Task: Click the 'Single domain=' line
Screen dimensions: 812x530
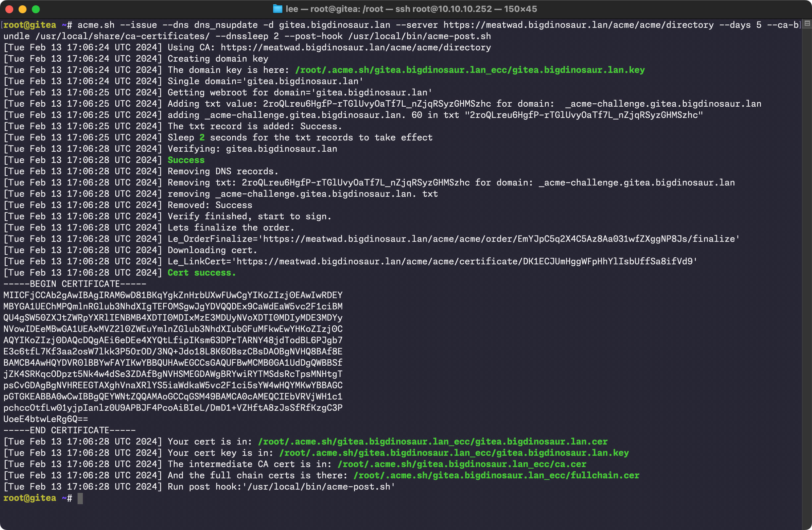Action: click(x=183, y=81)
